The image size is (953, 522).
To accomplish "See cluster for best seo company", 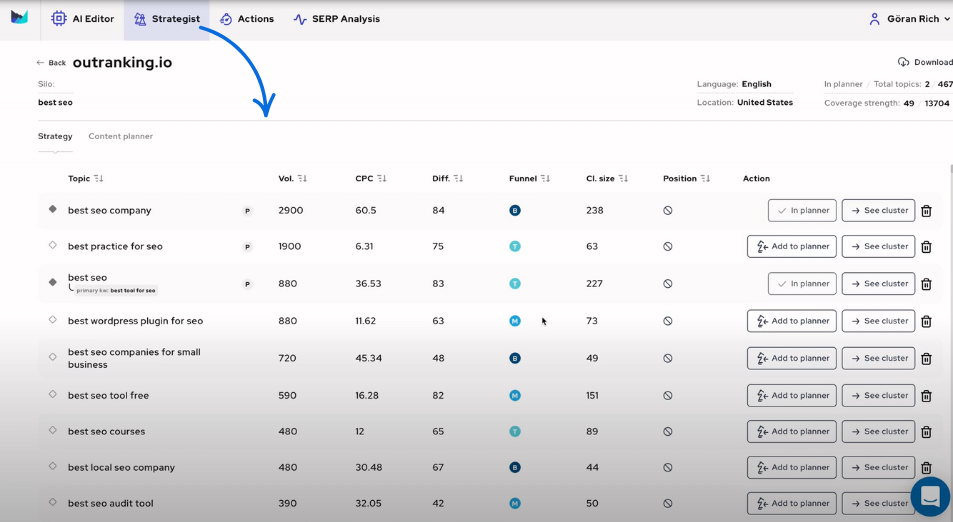I will 878,210.
